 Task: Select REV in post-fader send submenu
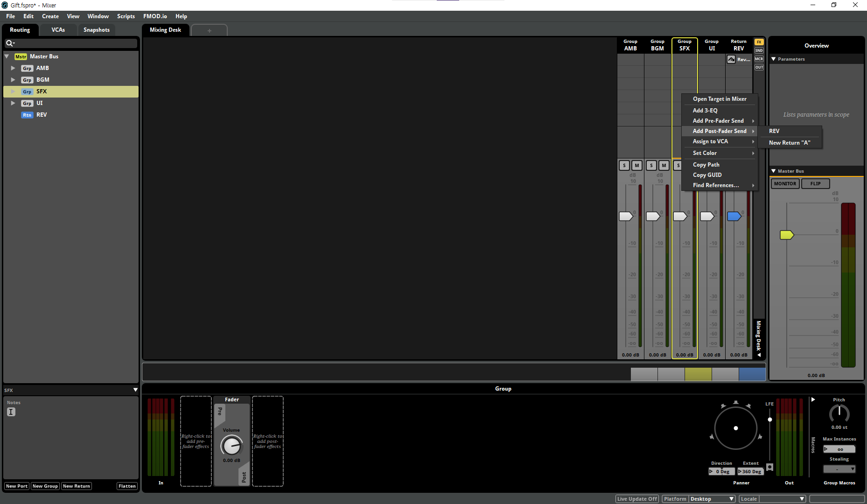pos(790,131)
